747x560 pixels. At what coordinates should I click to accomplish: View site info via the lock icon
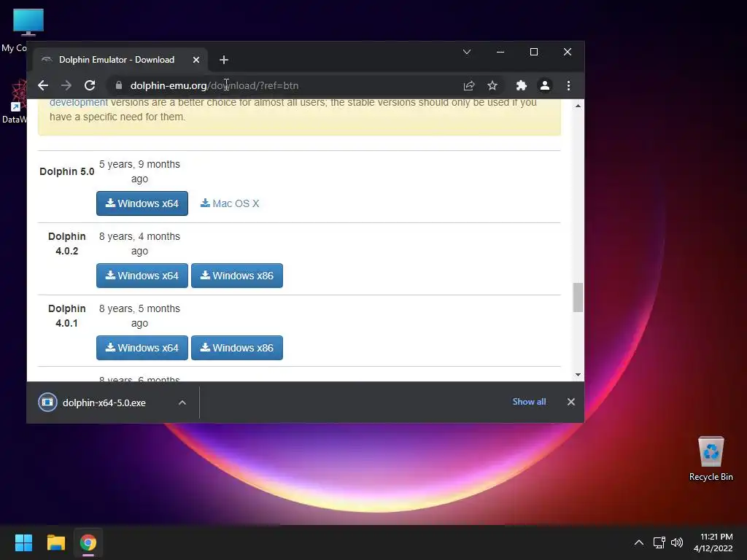tap(119, 86)
